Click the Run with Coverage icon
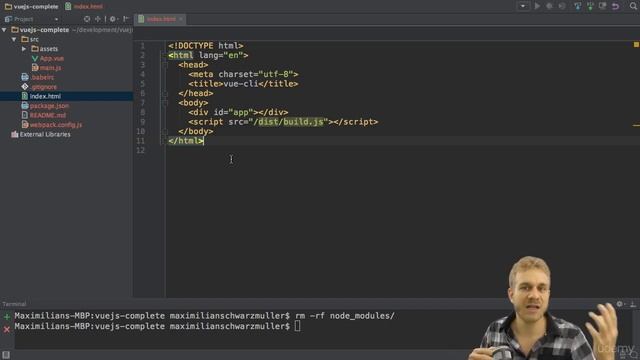This screenshot has height=360, width=640. coord(562,6)
